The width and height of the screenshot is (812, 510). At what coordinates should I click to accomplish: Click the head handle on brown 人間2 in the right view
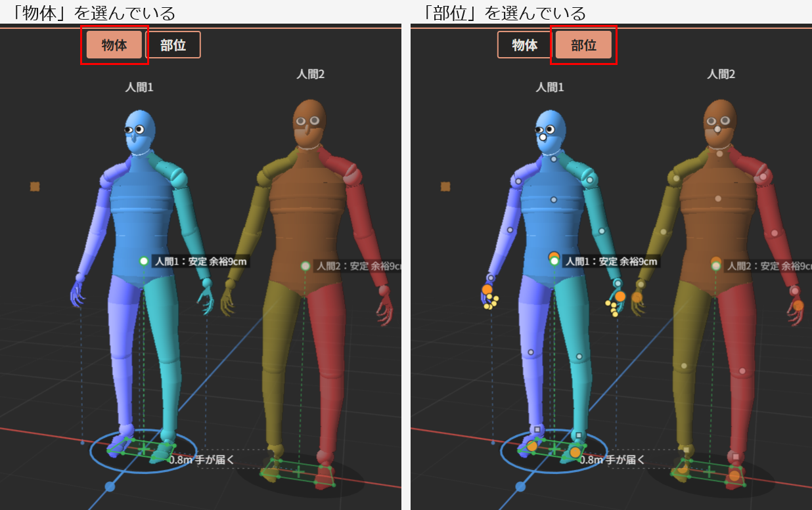pyautogui.click(x=717, y=129)
